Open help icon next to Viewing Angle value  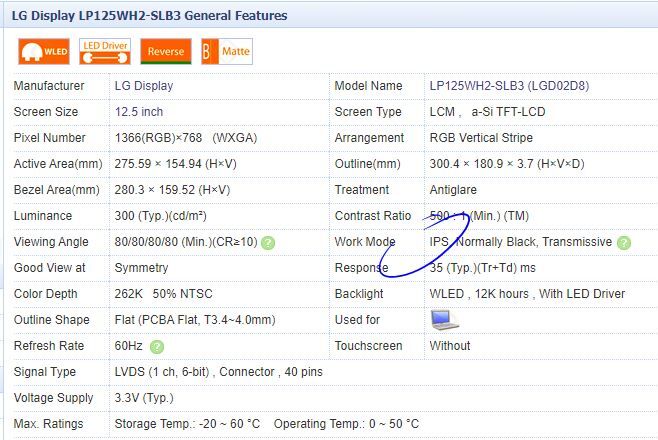pyautogui.click(x=268, y=242)
